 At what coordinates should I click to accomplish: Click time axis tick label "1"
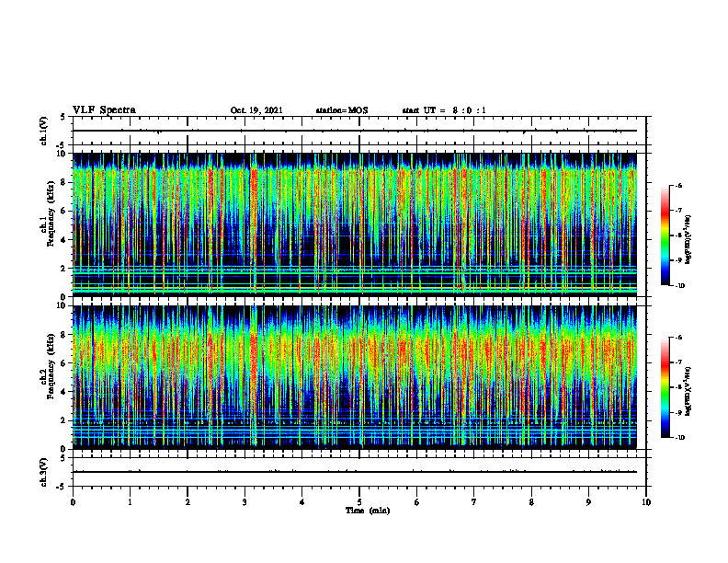click(130, 502)
